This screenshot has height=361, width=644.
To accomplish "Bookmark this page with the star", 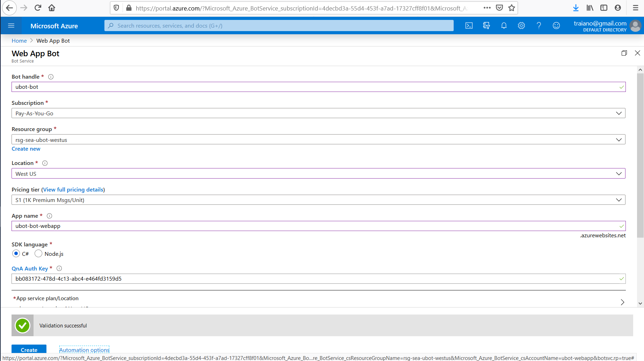I will point(512,8).
